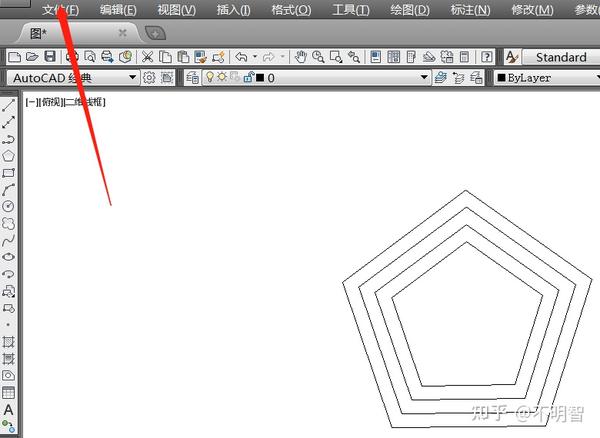Select the Circle tool
This screenshot has height=438, width=600.
tap(8, 206)
